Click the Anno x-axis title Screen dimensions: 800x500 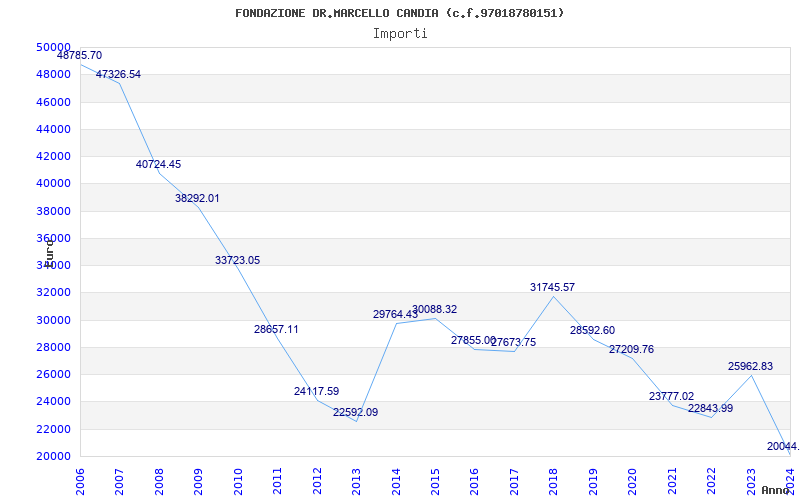coord(776,490)
